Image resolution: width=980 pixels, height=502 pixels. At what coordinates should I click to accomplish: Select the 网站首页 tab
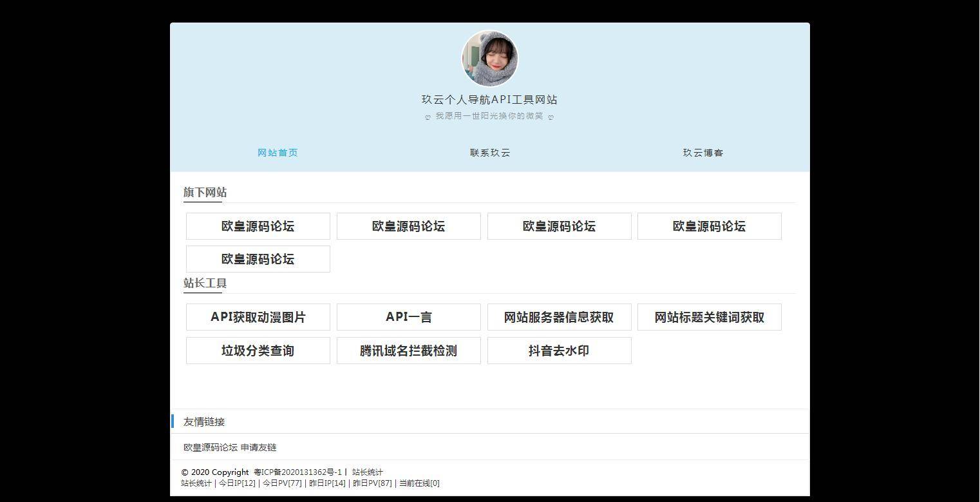click(278, 153)
